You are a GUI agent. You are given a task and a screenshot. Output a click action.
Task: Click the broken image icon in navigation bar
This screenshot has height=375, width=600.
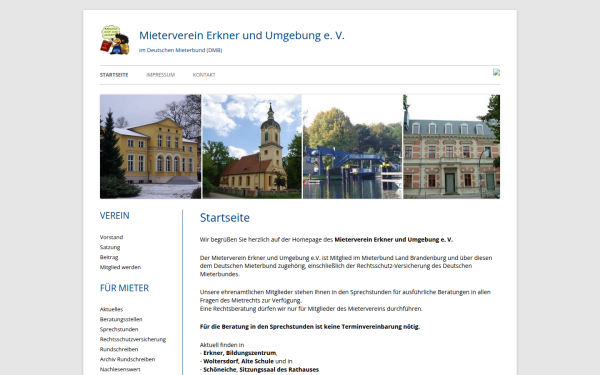pyautogui.click(x=496, y=72)
